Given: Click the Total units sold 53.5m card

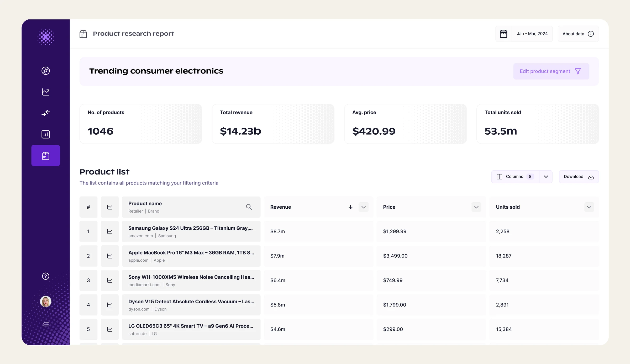Looking at the screenshot, I should [x=538, y=124].
